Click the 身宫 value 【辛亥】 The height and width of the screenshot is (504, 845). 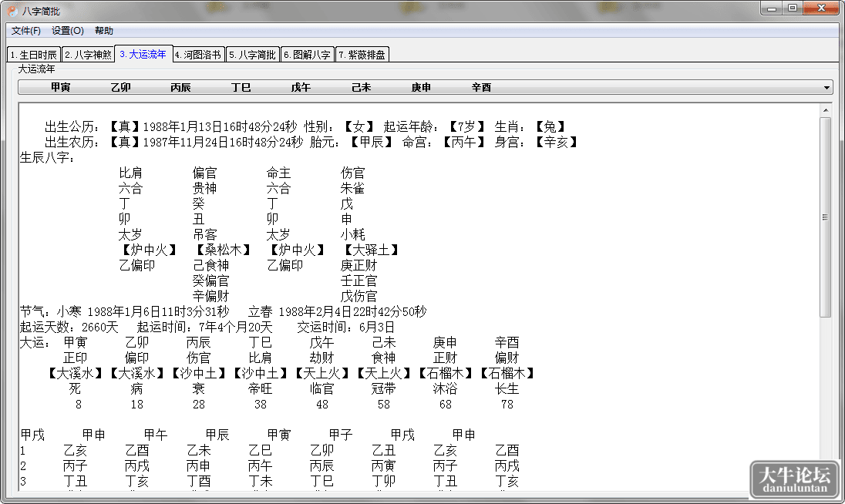(556, 142)
